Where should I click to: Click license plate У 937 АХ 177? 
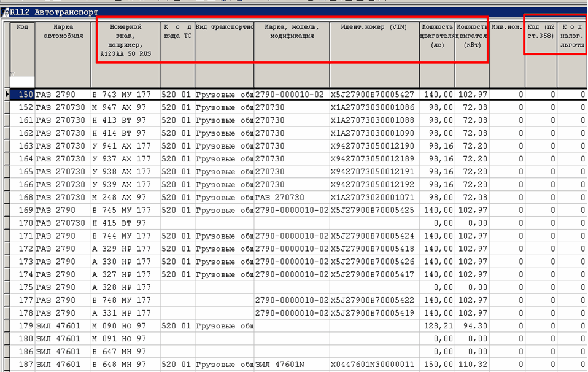tap(122, 159)
